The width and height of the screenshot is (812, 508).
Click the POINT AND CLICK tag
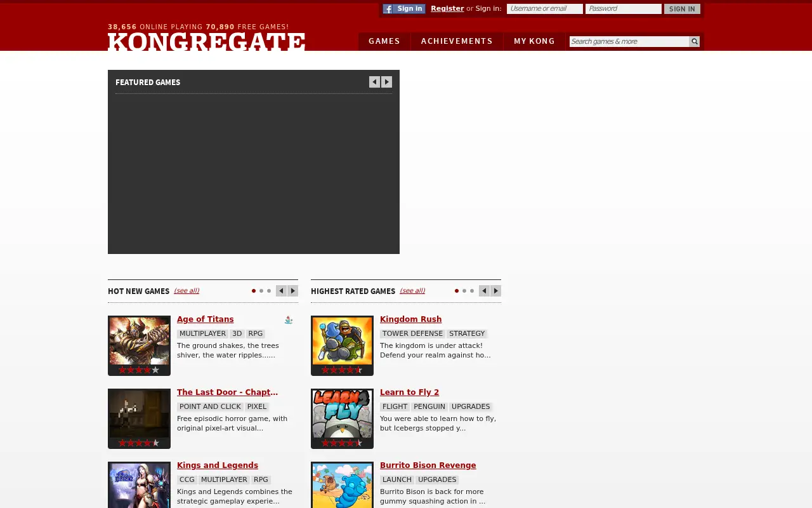(211, 407)
